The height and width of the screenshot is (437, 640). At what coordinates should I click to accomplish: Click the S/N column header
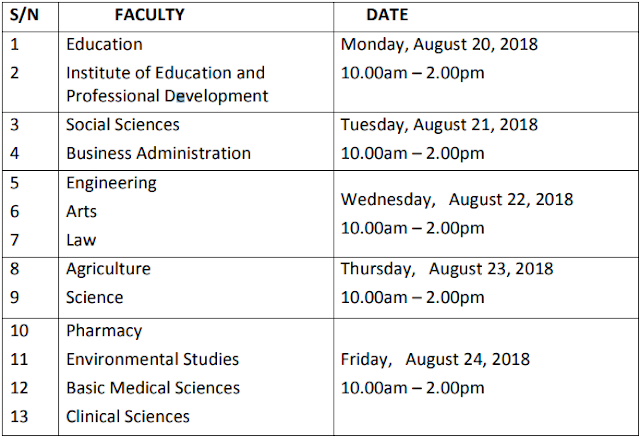point(25,16)
